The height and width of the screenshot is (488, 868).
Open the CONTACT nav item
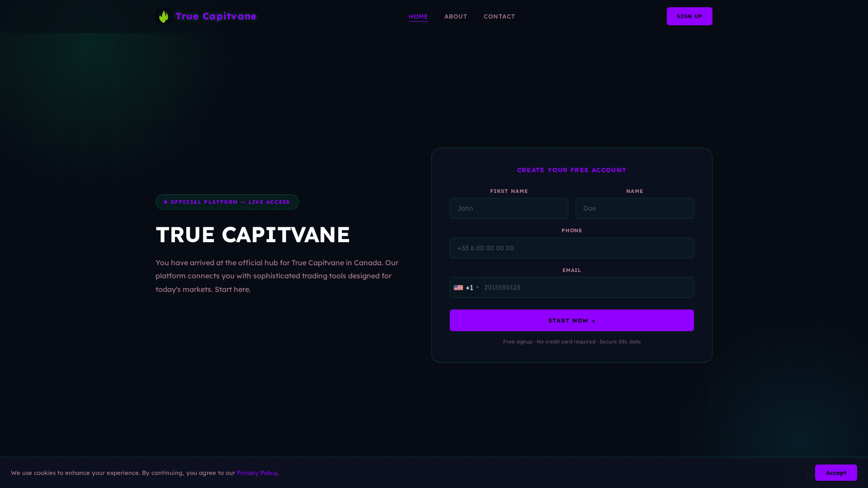point(499,16)
